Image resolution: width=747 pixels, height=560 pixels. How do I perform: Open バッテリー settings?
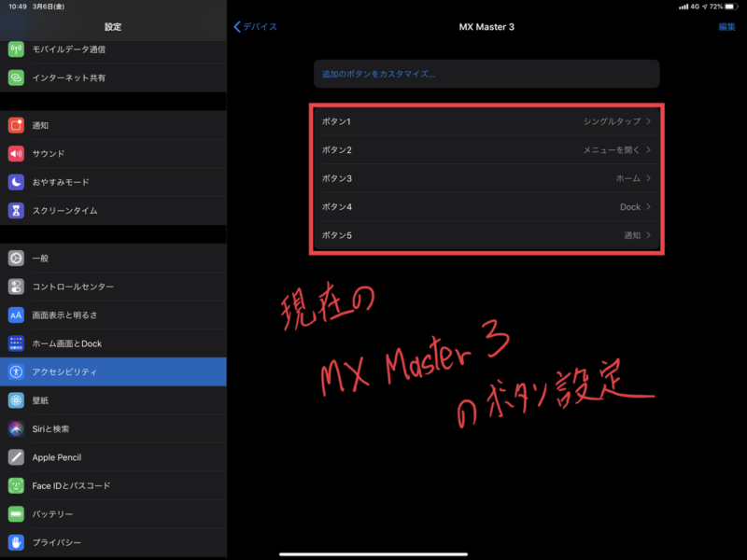click(113, 514)
